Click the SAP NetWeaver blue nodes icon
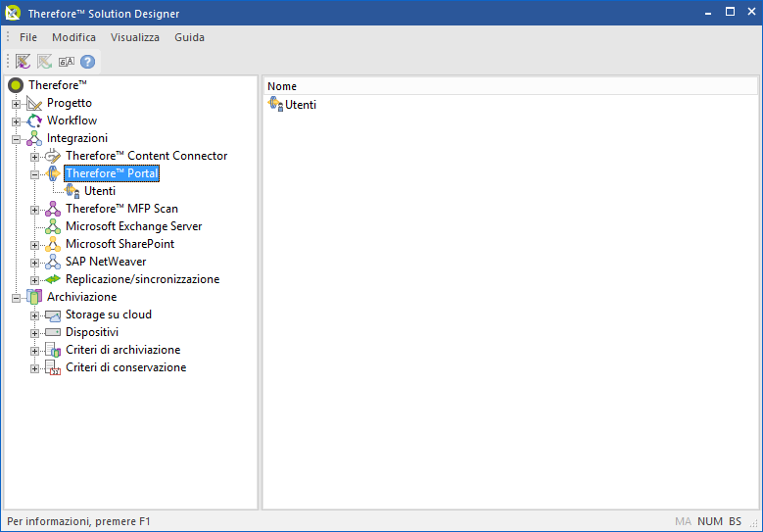Screen dimensions: 763x532 coord(53,262)
